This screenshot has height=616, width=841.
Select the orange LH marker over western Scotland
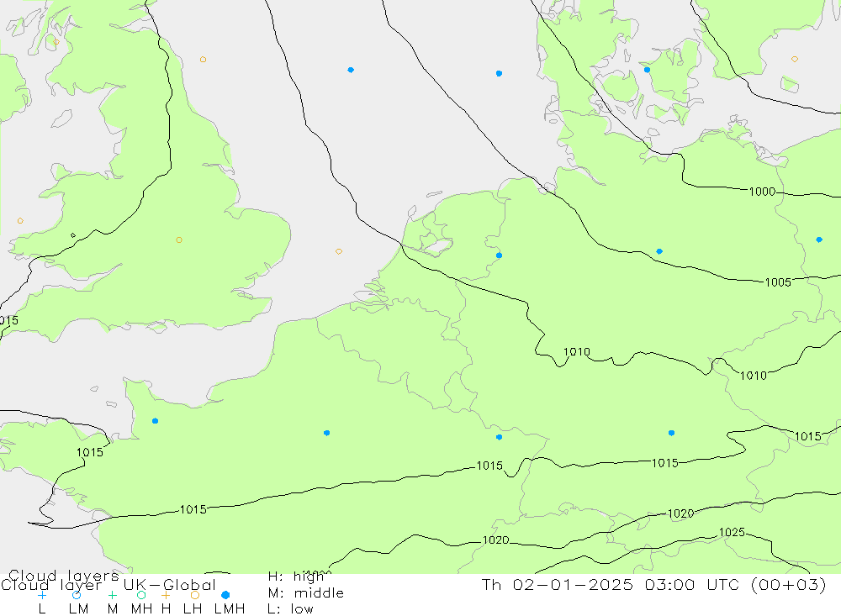(56, 42)
